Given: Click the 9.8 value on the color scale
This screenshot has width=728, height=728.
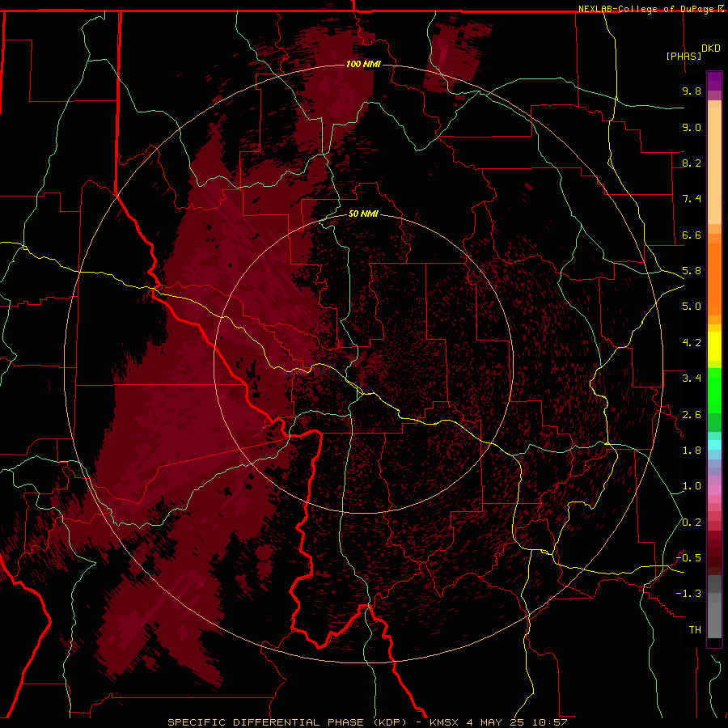Looking at the screenshot, I should (692, 91).
